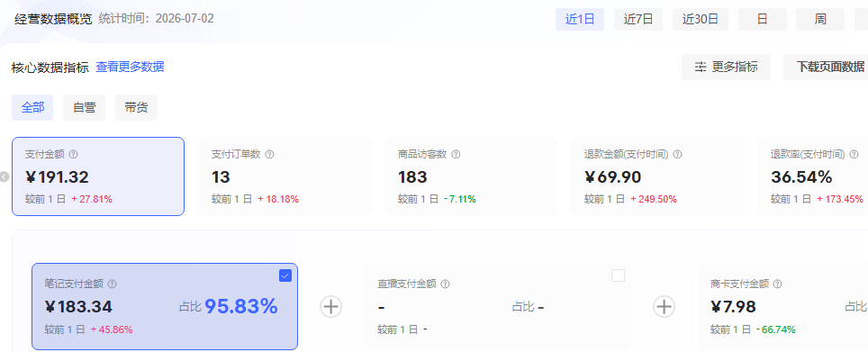The image size is (868, 352).
Task: Open help icon next to 商卡支付金额
Action: 778,284
